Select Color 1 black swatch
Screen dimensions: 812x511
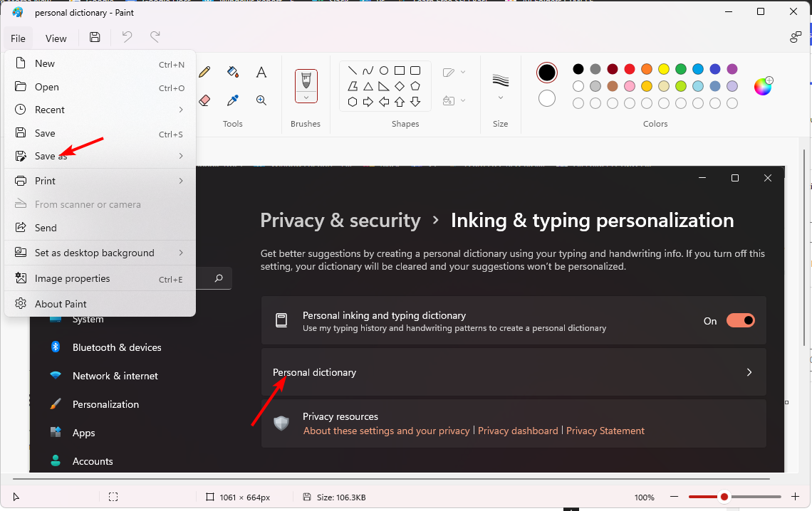[547, 73]
